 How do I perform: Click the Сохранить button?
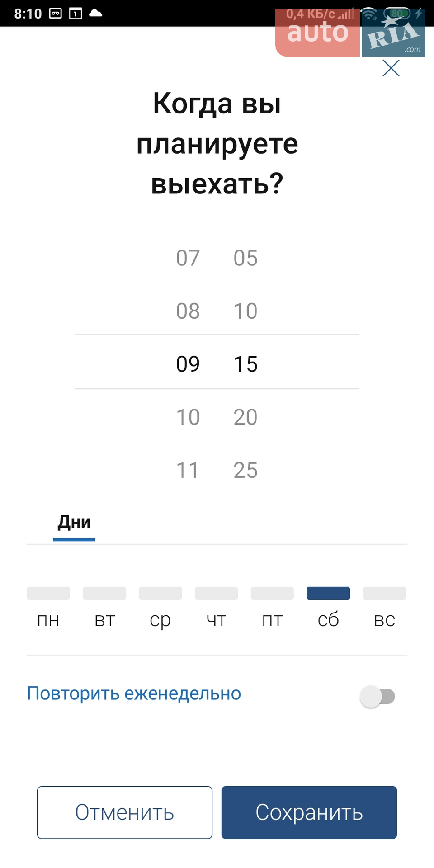click(309, 812)
